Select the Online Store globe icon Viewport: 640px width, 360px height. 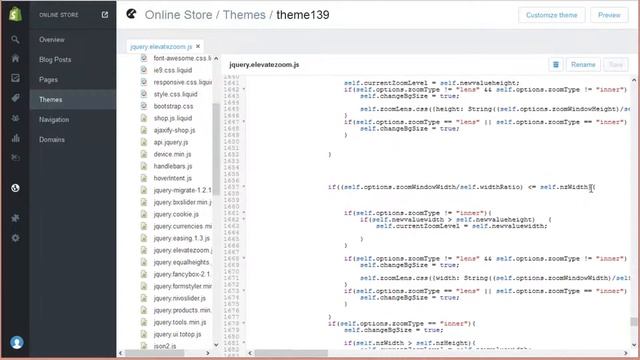15,188
